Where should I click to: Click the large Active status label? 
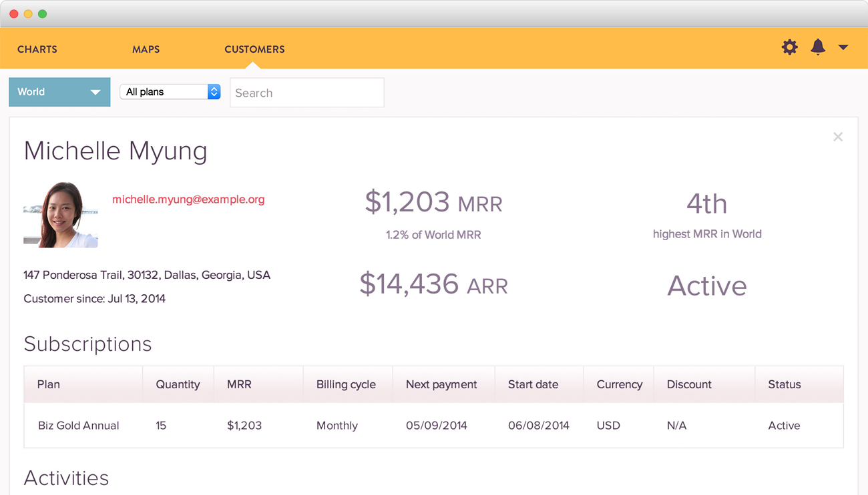pyautogui.click(x=707, y=286)
